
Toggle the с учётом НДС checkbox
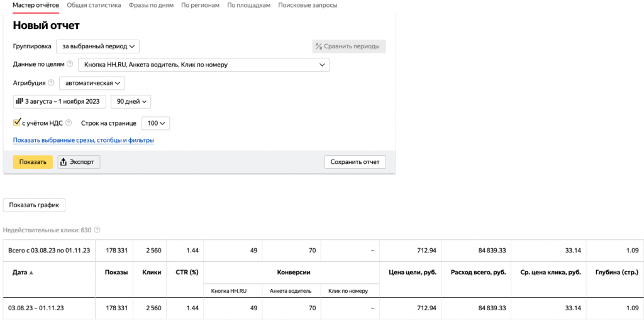tap(17, 123)
